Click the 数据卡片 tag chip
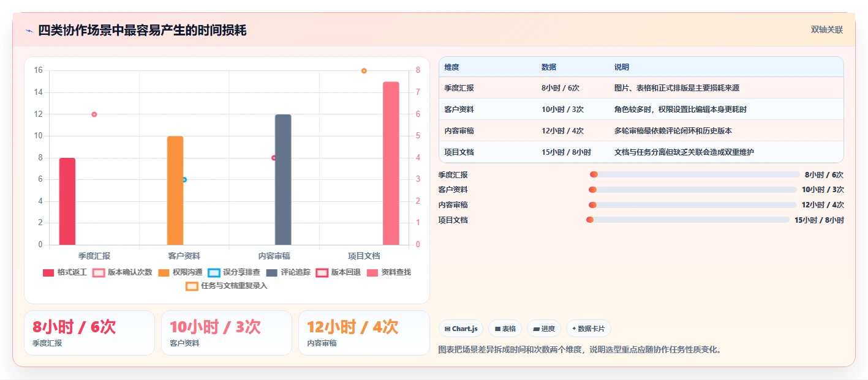Viewport: 868px width, 380px height. pos(588,329)
